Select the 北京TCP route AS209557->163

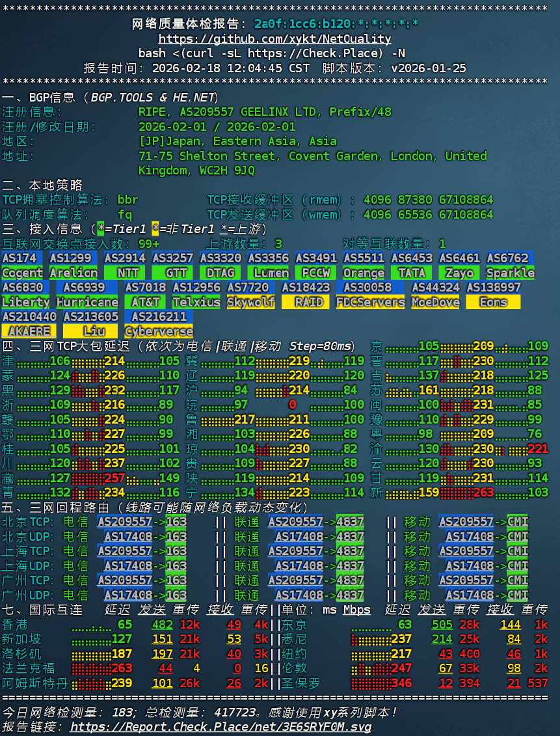click(141, 522)
